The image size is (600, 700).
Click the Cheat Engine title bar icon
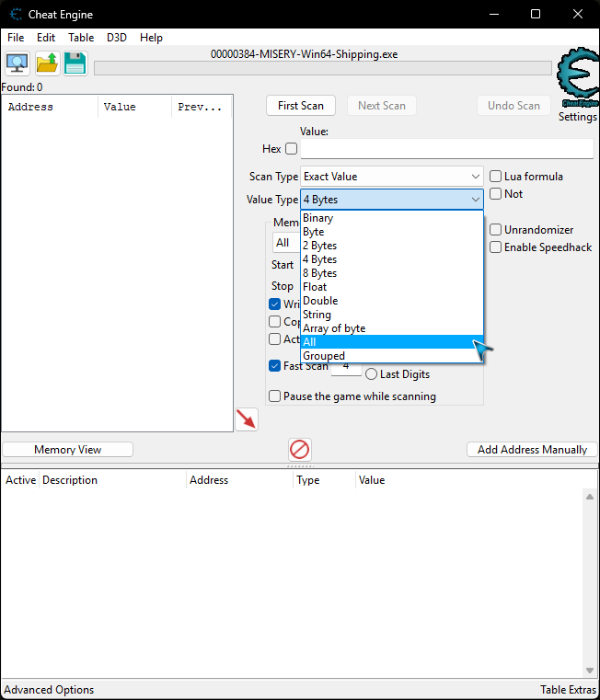[17, 15]
